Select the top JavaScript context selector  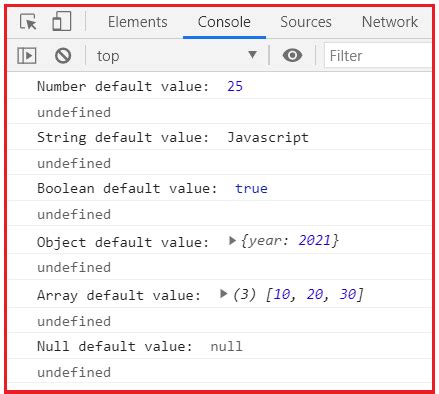[x=176, y=55]
